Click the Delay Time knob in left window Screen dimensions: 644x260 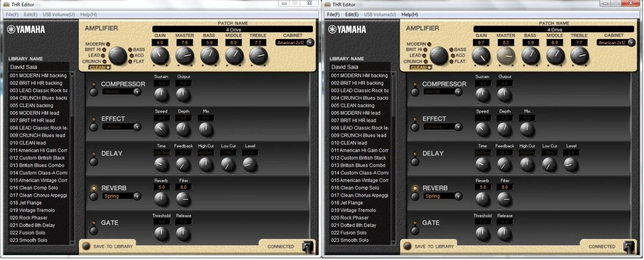pos(161,164)
